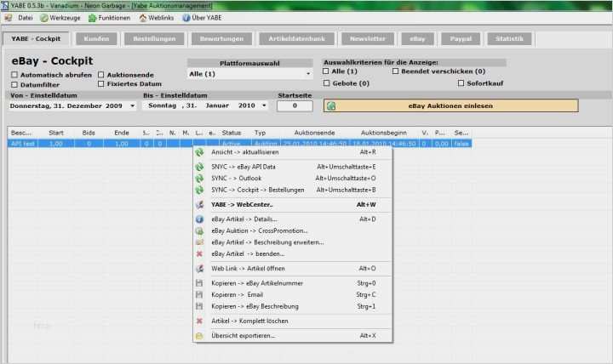Click the Werkzeuge menu icon

click(x=44, y=18)
